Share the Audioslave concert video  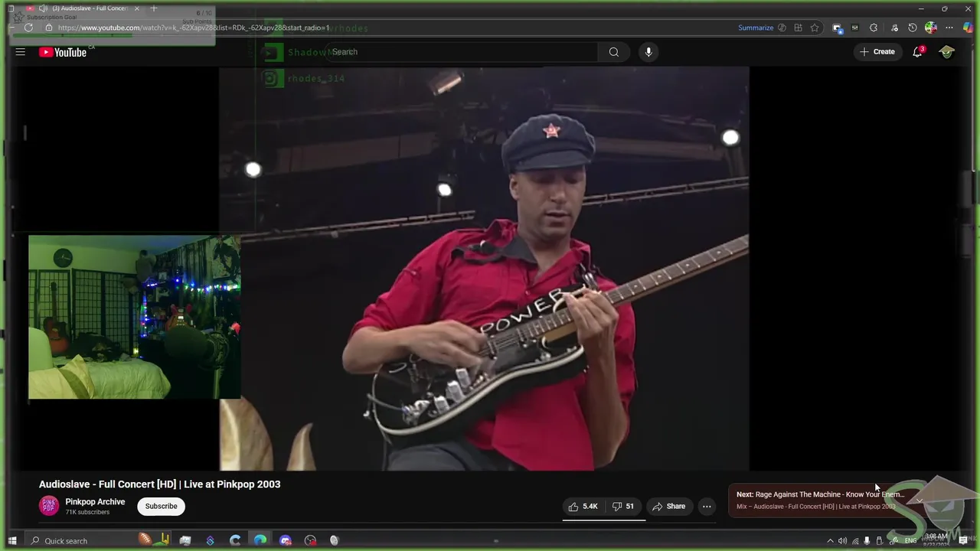(668, 506)
